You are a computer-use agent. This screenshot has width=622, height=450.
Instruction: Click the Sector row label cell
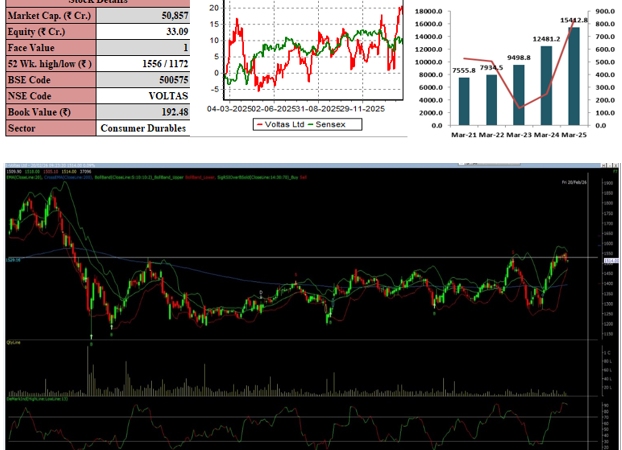pyautogui.click(x=50, y=128)
